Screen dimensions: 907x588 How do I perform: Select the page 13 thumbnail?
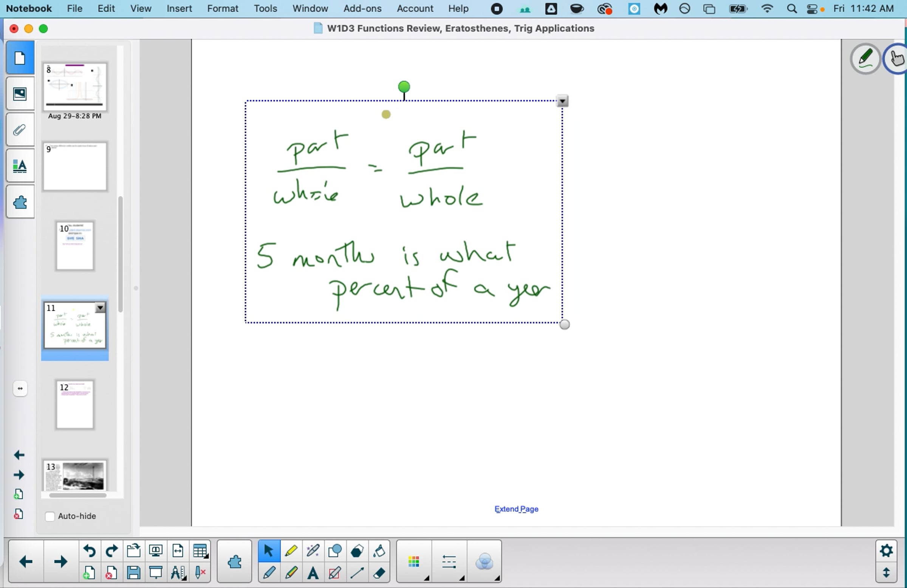coord(75,476)
